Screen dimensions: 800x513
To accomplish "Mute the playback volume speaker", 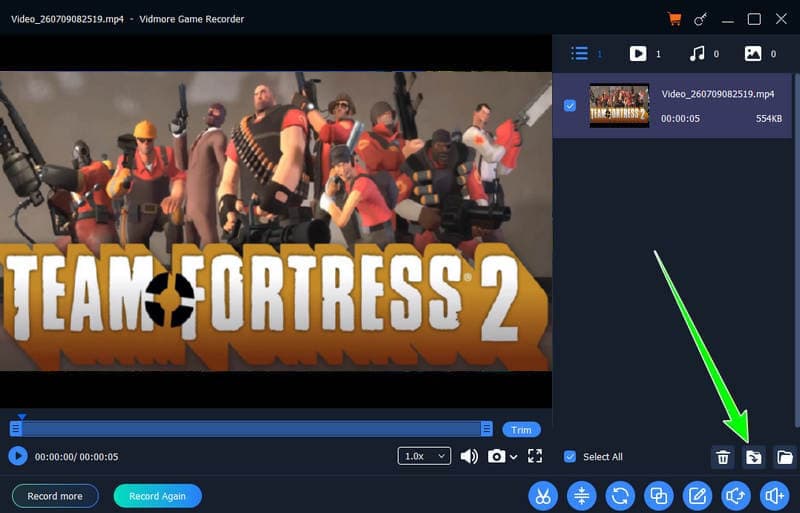I will pos(469,456).
